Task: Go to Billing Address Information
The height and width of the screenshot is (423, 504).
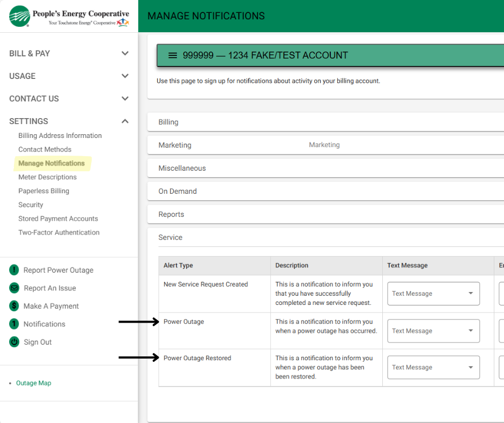Action: (60, 135)
